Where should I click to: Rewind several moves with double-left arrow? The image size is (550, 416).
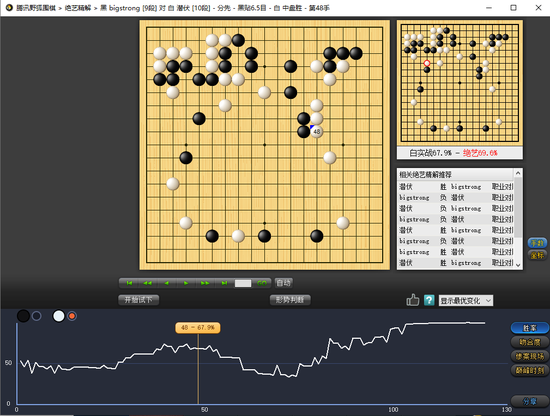[x=148, y=283]
